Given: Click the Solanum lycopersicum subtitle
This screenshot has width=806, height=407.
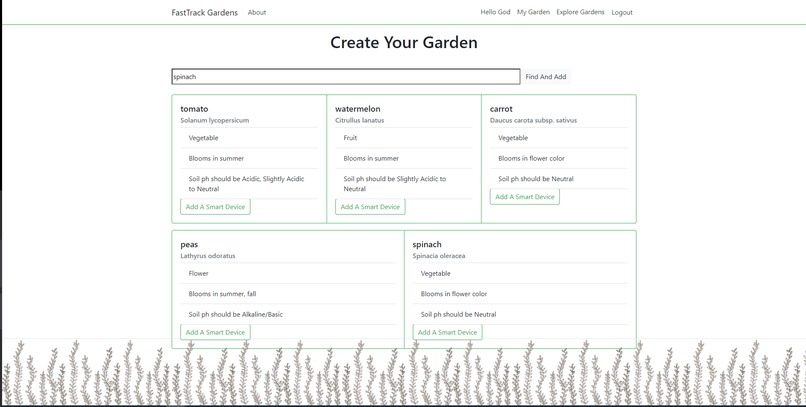Looking at the screenshot, I should 215,120.
